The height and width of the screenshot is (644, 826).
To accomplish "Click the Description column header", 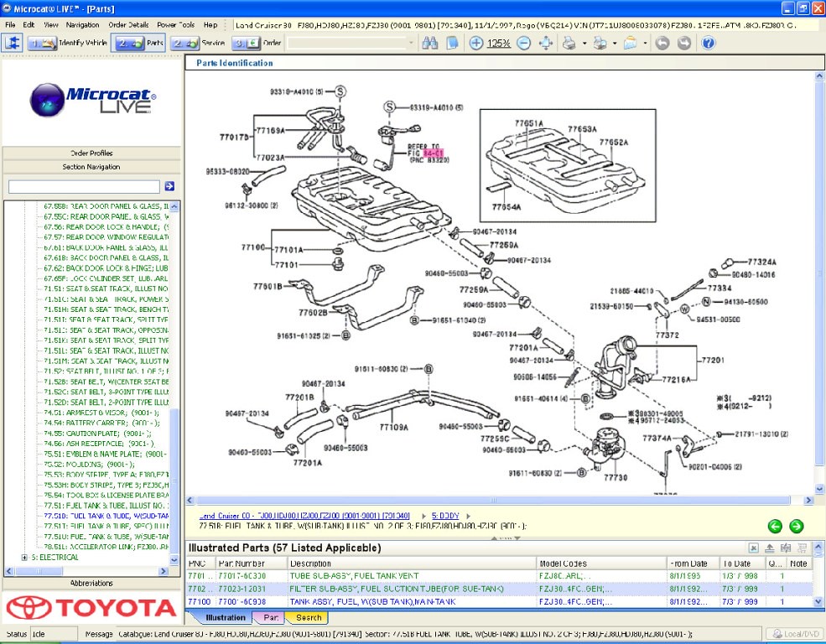I will coord(412,563).
